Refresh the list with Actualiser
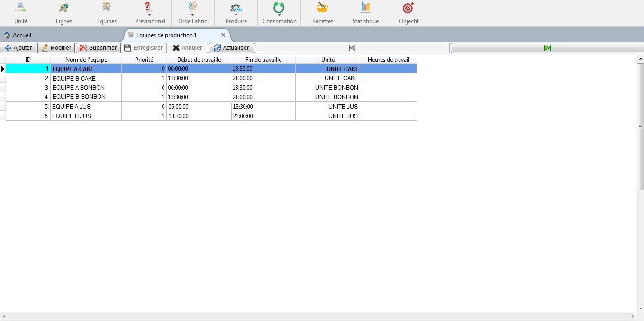The height and width of the screenshot is (321, 644). point(231,48)
